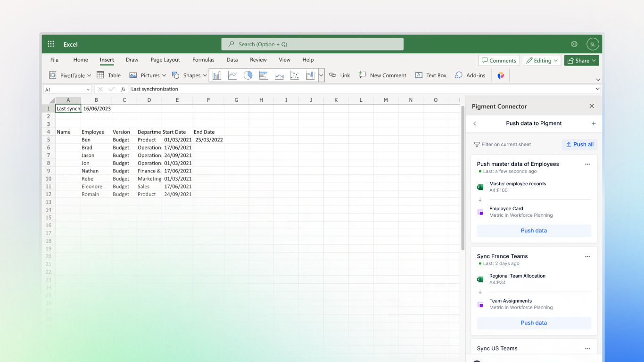Select the cell containing Marketing
Screen dimensions: 644x362
click(149, 179)
